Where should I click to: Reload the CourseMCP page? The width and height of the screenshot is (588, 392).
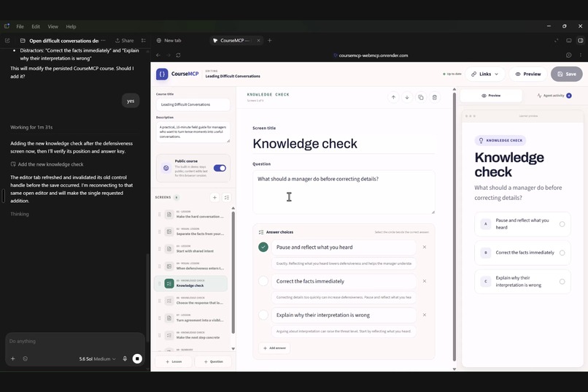point(178,55)
